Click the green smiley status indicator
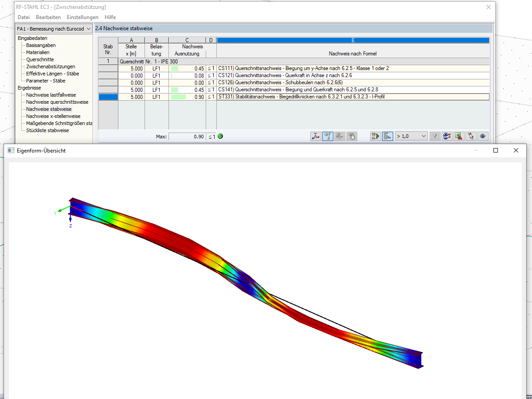The width and height of the screenshot is (532, 399). pos(220,136)
